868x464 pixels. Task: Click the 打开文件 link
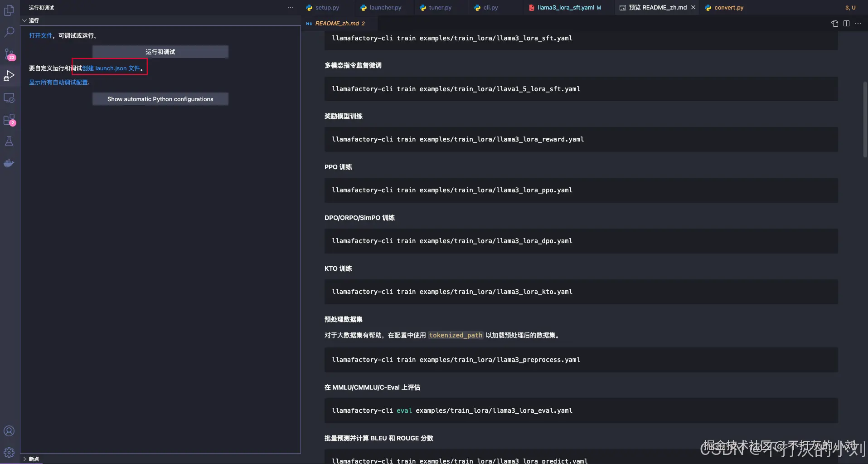click(x=41, y=36)
